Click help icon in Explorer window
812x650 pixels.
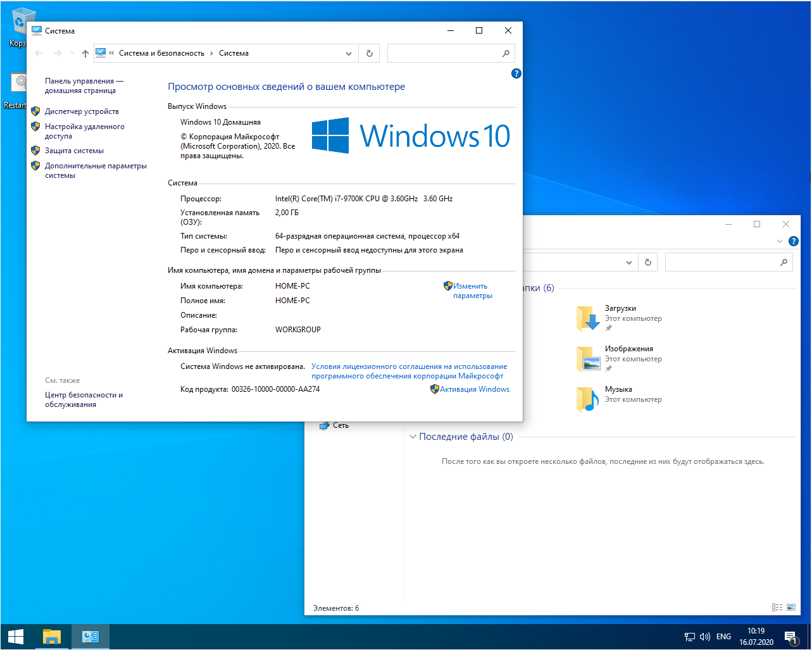tap(794, 241)
